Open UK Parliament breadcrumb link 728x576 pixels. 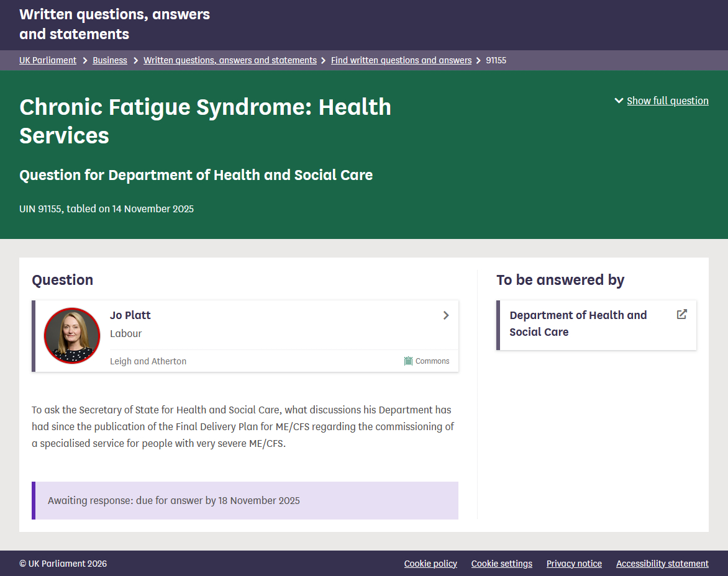[48, 60]
